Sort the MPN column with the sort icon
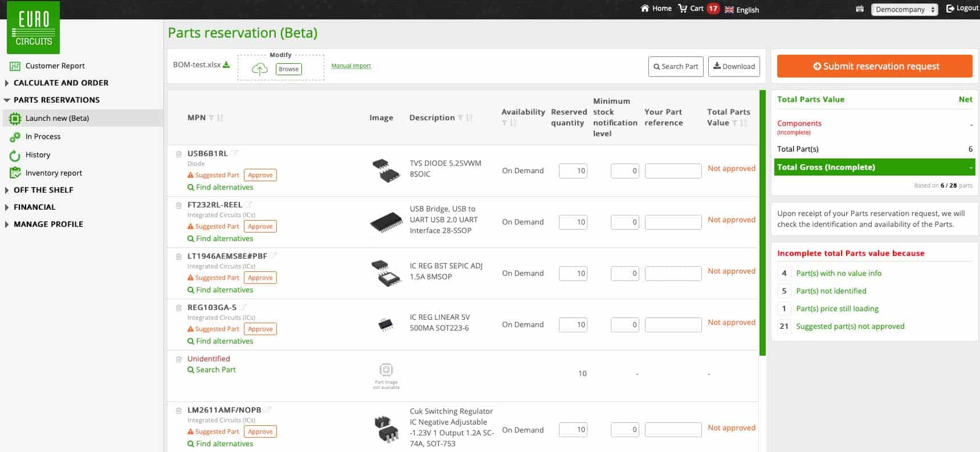The width and height of the screenshot is (980, 452). pyautogui.click(x=220, y=118)
